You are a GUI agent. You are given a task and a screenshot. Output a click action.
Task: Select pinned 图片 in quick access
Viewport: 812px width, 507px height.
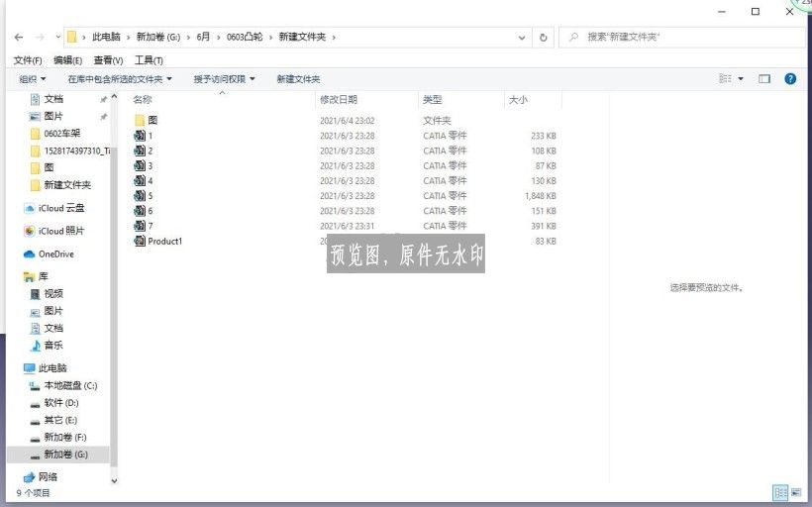coord(47,116)
